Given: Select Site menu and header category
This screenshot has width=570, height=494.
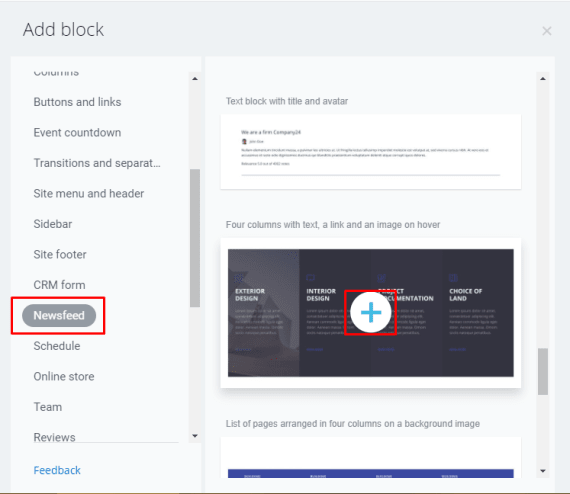Looking at the screenshot, I should click(x=89, y=193).
